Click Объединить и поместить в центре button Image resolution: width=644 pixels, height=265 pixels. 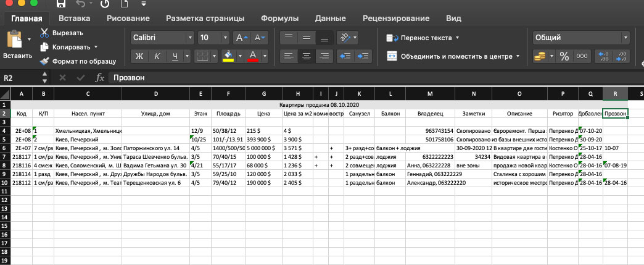453,56
